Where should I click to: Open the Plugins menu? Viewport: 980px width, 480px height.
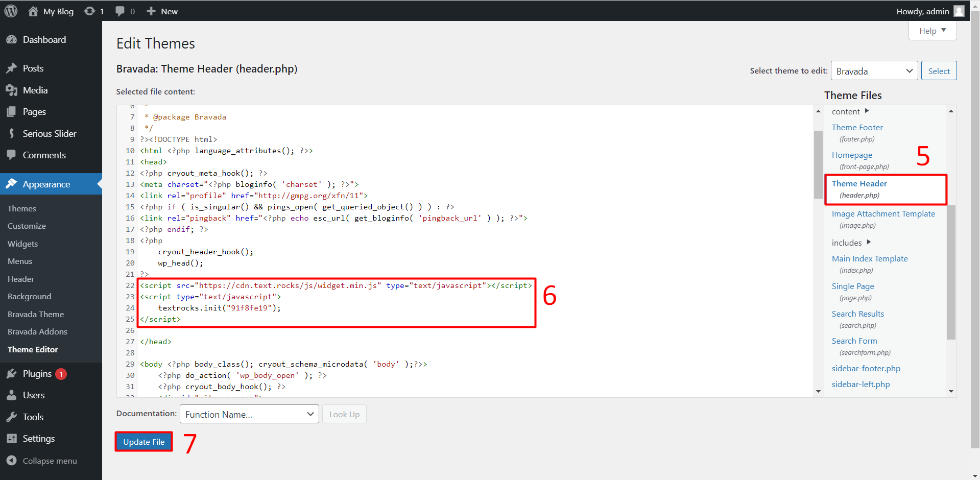click(37, 374)
